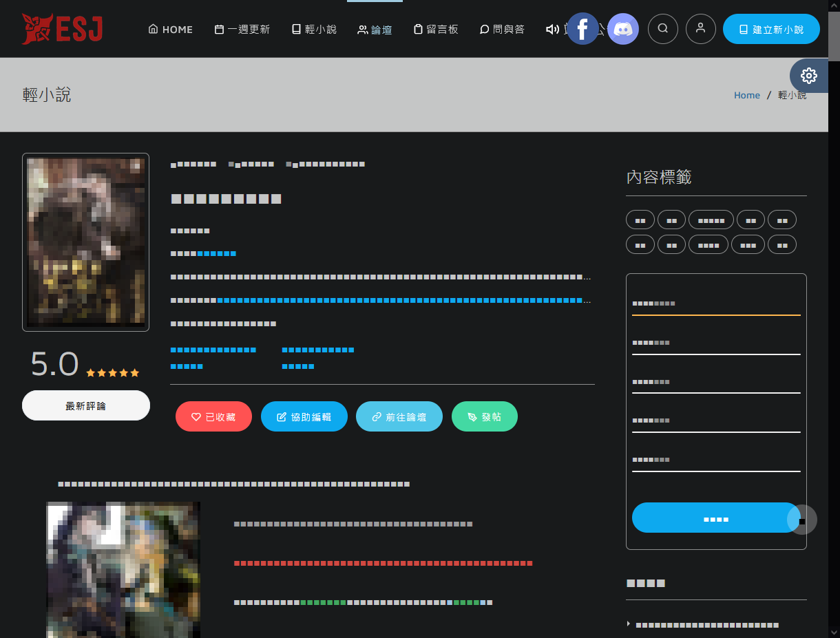Open the 輕小說 navigation item
The height and width of the screenshot is (638, 840).
click(x=314, y=30)
